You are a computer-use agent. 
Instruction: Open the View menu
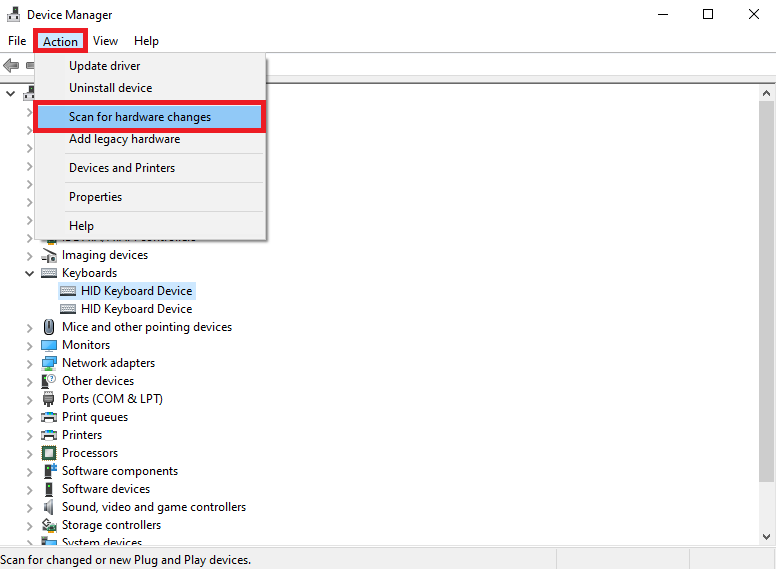pos(105,41)
